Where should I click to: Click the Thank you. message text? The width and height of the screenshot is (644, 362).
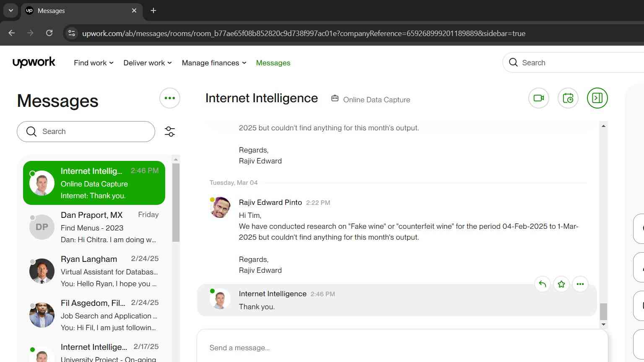tap(257, 307)
